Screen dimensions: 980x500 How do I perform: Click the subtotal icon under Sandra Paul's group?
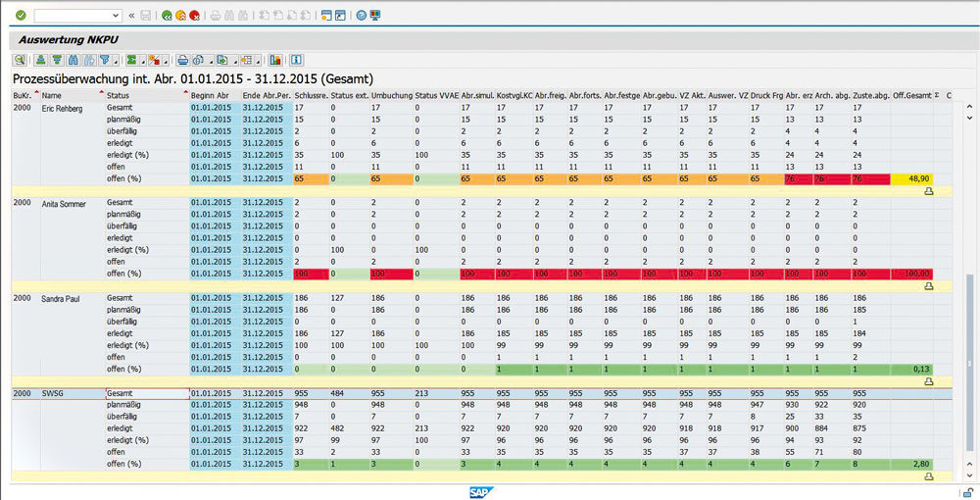(x=928, y=380)
